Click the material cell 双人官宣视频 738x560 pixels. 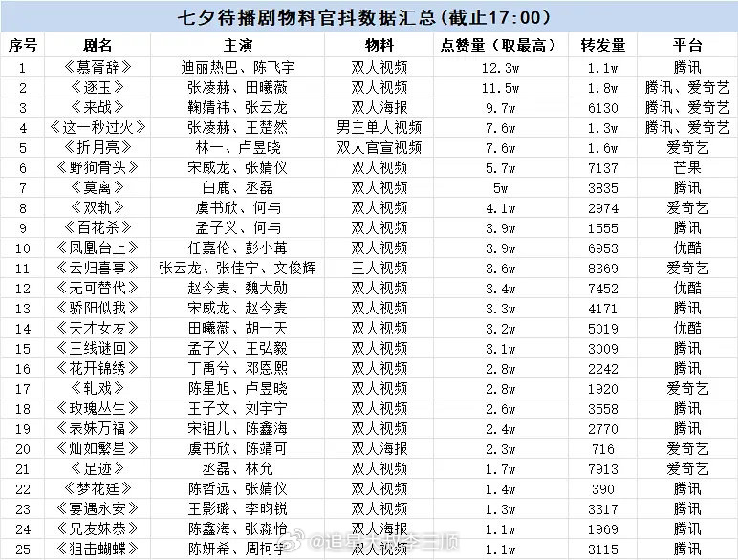click(x=379, y=148)
